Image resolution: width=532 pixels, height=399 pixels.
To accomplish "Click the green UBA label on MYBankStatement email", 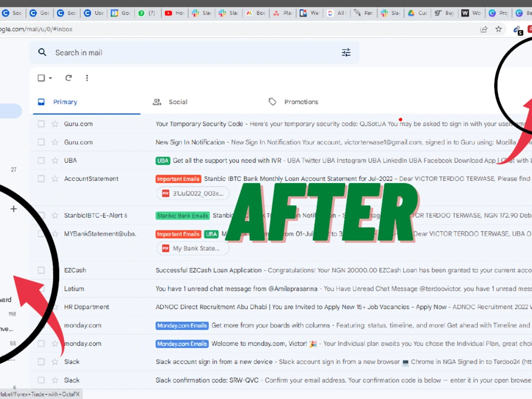I will click(x=211, y=234).
